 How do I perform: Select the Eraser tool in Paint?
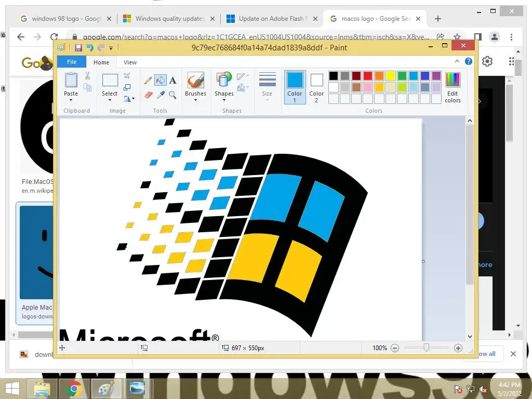coord(148,95)
